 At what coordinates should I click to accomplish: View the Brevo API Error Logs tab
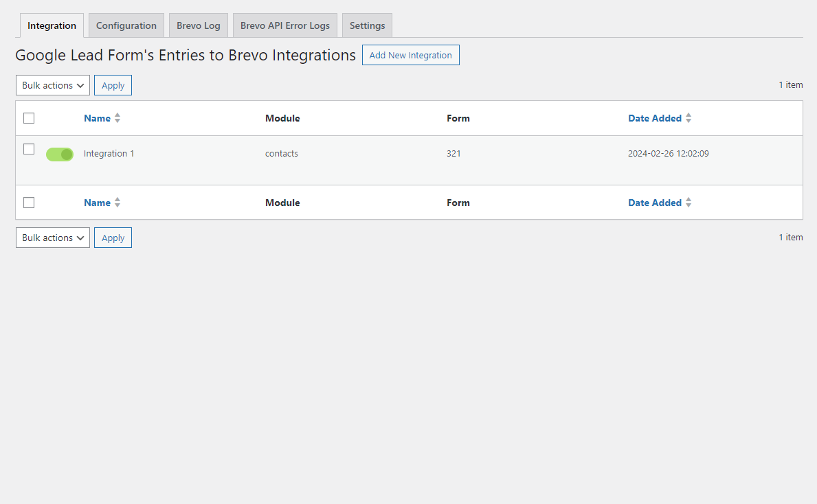pyautogui.click(x=285, y=25)
